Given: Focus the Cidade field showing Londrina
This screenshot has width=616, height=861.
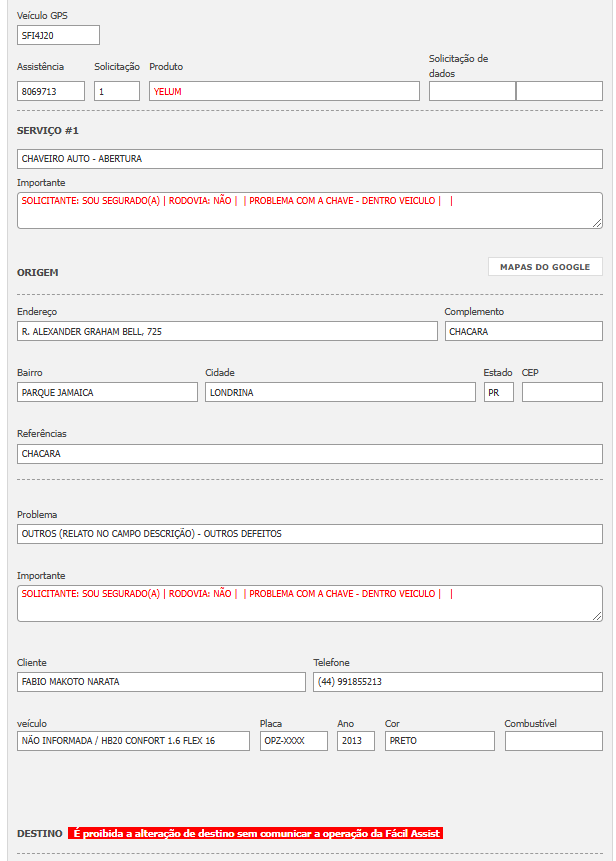Looking at the screenshot, I should coord(340,392).
